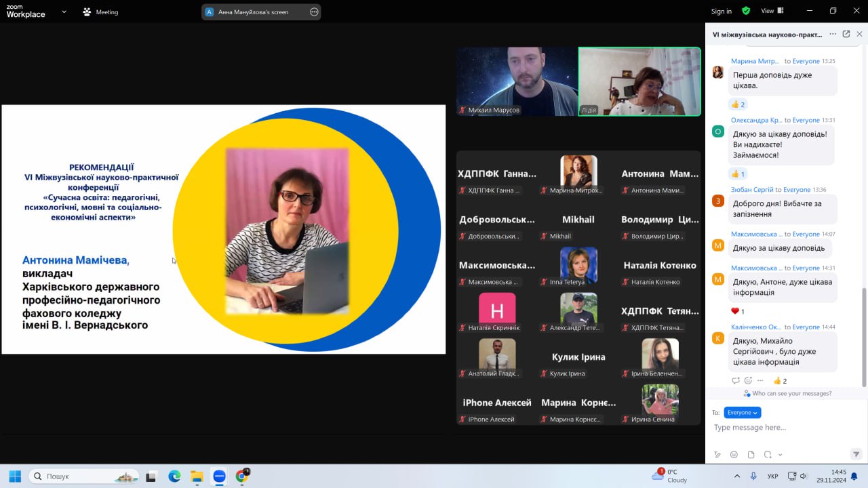Select participant tile 'Володимир Ци...'
The width and height of the screenshot is (868, 488).
pyautogui.click(x=660, y=221)
